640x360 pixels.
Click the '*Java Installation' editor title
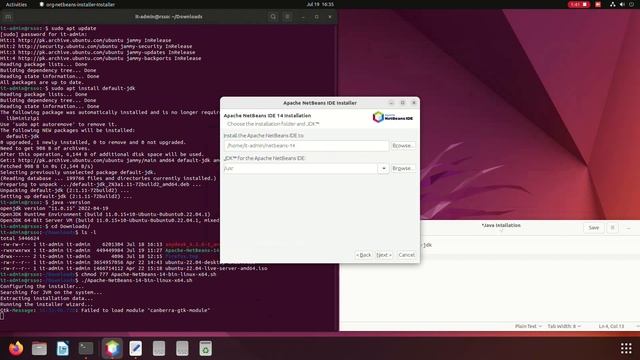point(501,225)
